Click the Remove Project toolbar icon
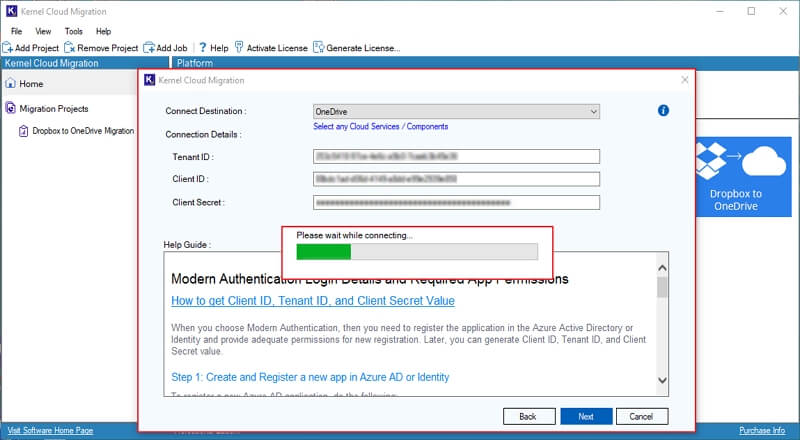 pos(69,48)
